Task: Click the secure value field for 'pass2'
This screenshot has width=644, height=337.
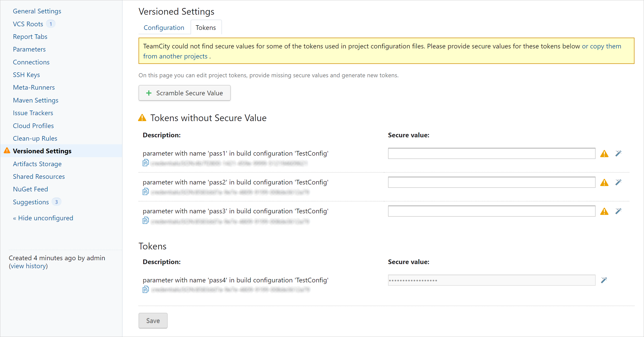Action: coord(492,182)
